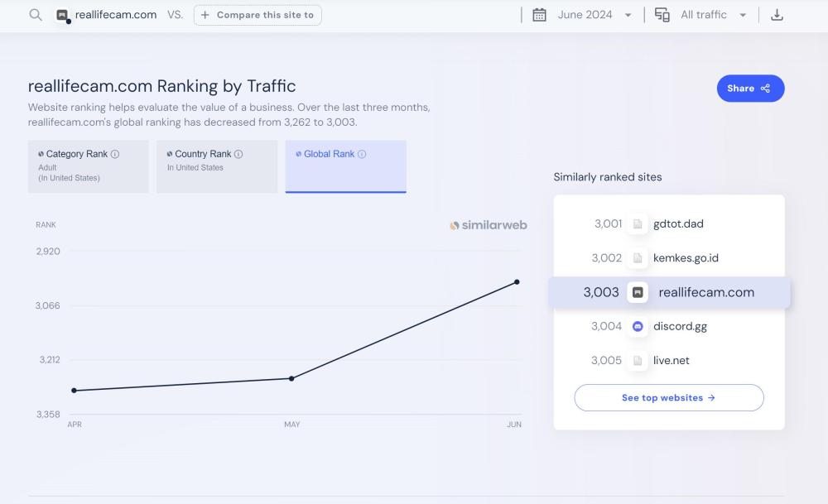The image size is (828, 504).
Task: Click the June data point on chart
Action: (x=517, y=282)
